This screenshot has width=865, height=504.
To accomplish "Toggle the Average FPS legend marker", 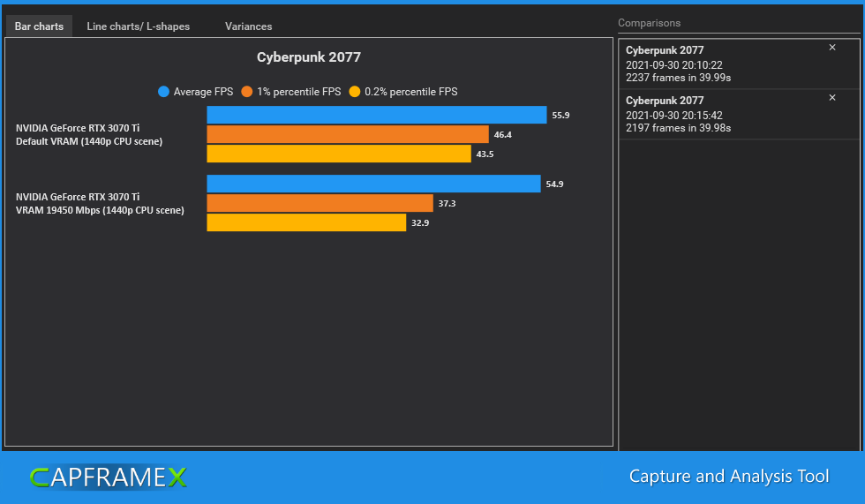I will (x=163, y=92).
